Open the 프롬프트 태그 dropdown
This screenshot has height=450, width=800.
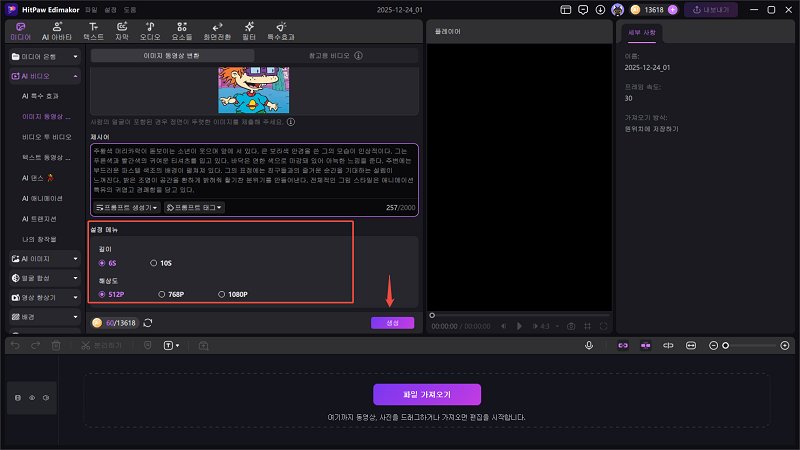194,208
